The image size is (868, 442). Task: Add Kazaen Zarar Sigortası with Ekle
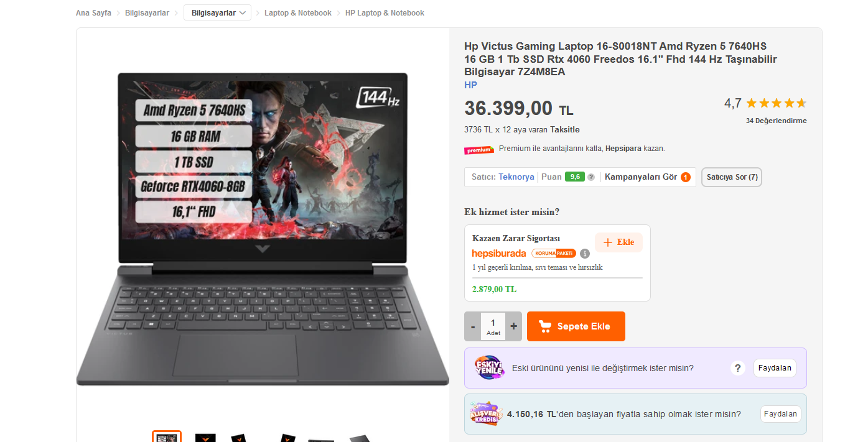tap(618, 242)
